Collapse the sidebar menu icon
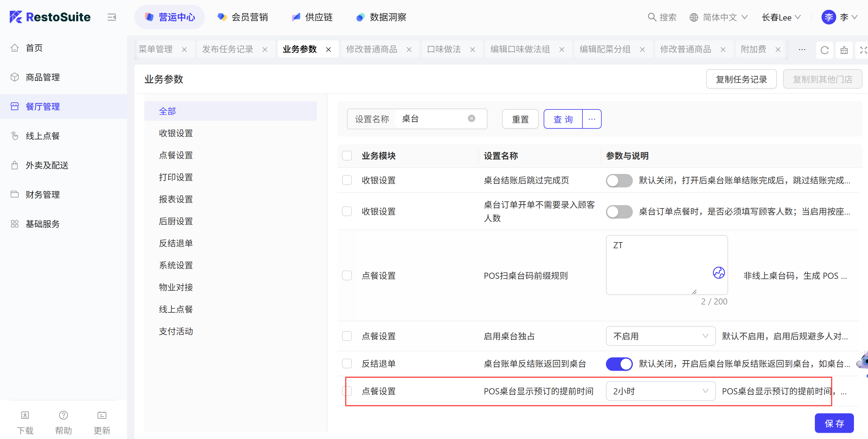Viewport: 868px width, 439px height. 111,17
